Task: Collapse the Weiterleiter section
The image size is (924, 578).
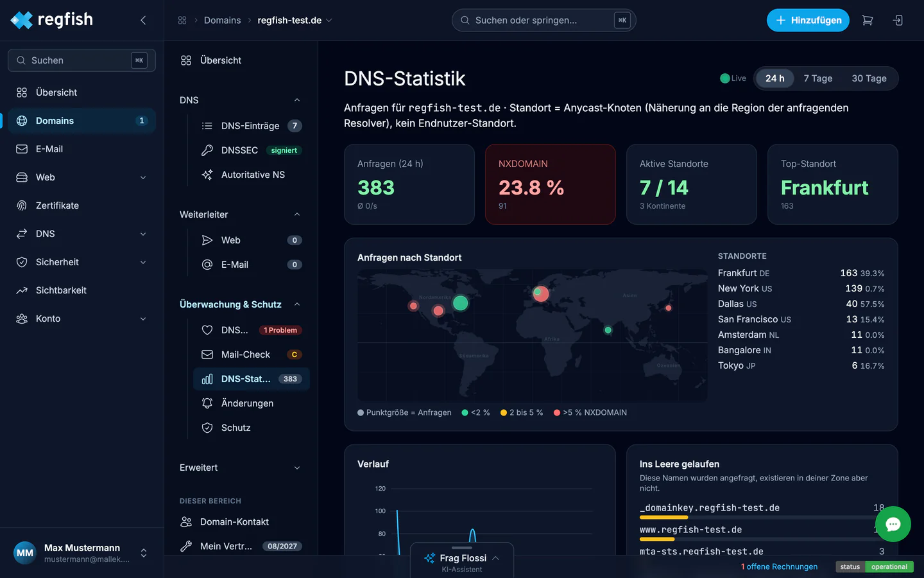Action: (297, 215)
